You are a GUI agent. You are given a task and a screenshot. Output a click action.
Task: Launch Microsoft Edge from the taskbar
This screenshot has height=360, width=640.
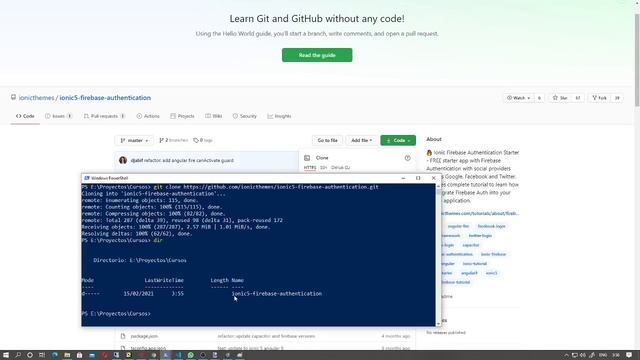coord(55,355)
